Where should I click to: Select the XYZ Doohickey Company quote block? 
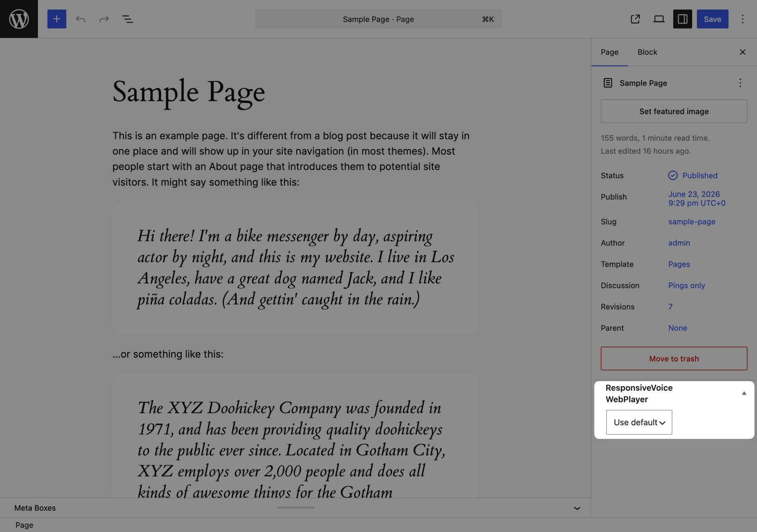296,435
